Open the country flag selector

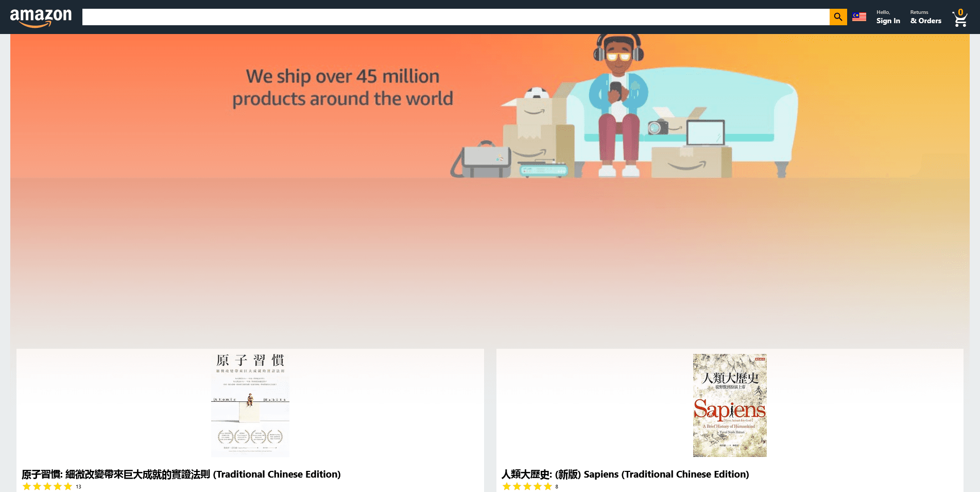point(859,17)
